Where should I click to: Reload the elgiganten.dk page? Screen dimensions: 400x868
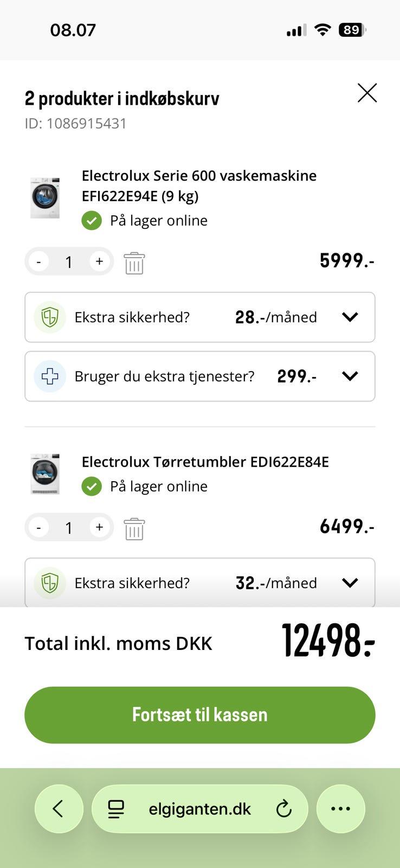[x=283, y=809]
